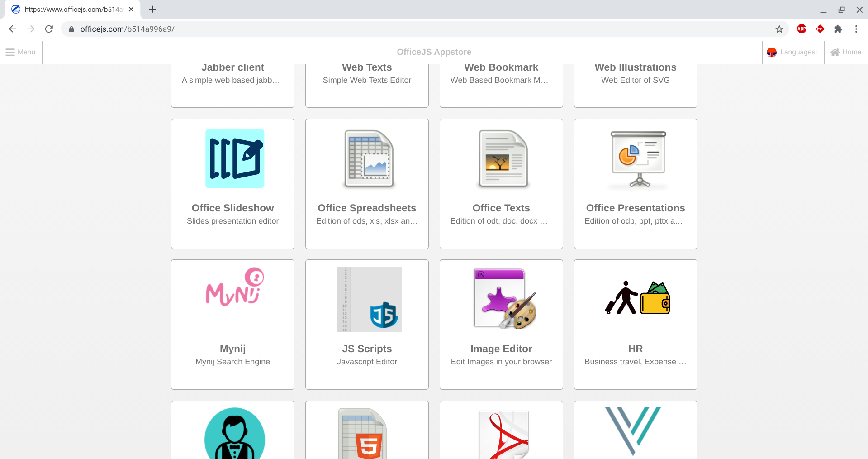This screenshot has height=459, width=868.
Task: Open the Web Illustrations card
Action: (636, 86)
